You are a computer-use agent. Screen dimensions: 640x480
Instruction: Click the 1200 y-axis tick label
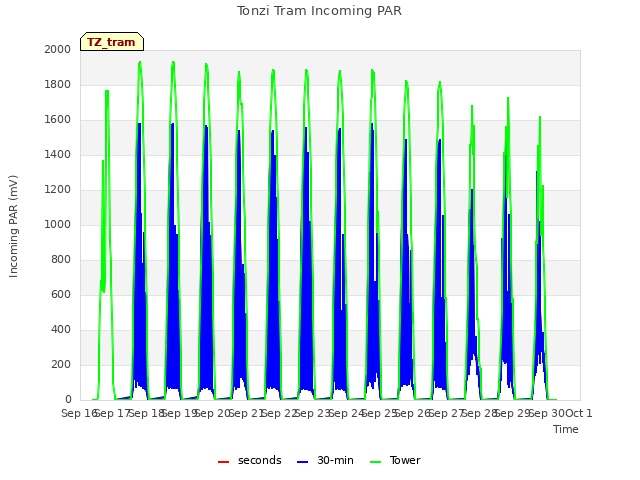pos(58,189)
